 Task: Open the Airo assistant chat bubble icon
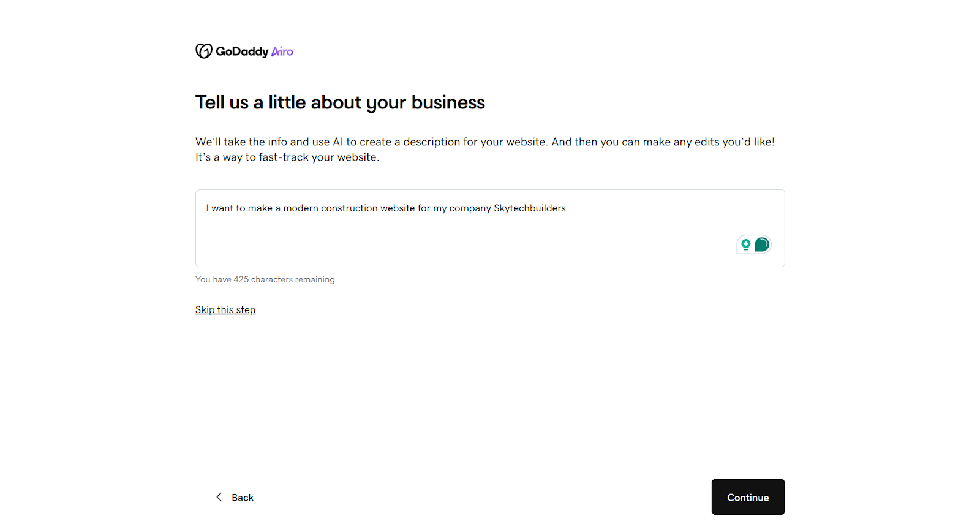761,244
